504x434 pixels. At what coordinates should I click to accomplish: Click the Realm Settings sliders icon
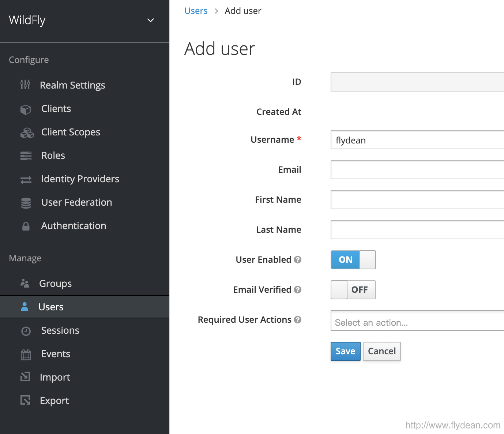point(25,85)
